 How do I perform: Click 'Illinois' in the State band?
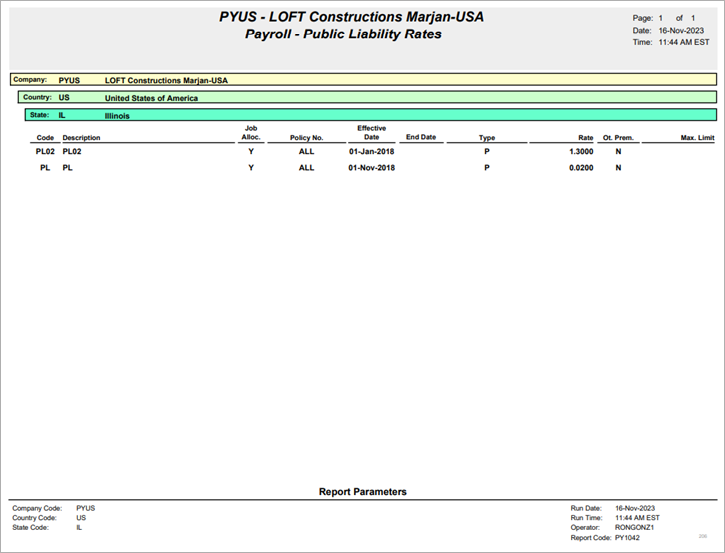coord(117,116)
